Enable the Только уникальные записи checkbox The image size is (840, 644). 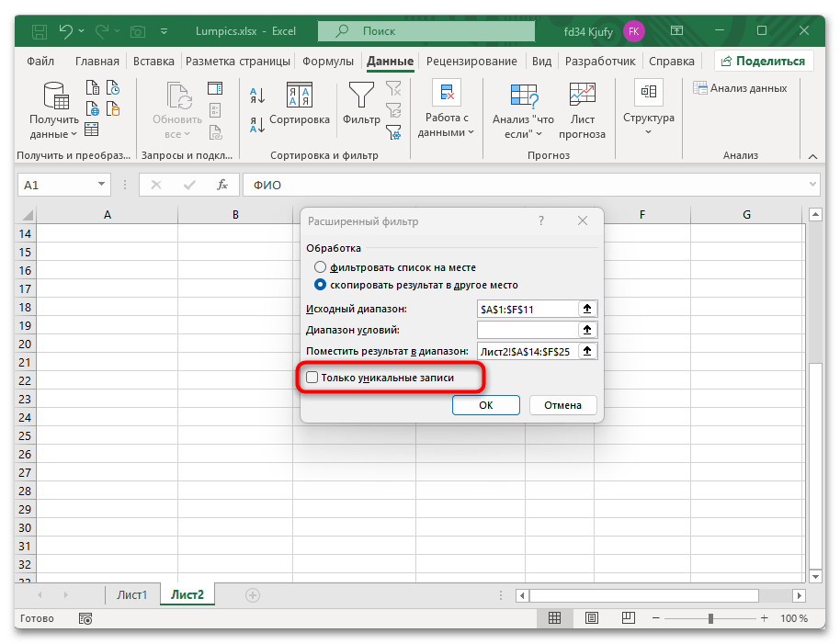(312, 377)
